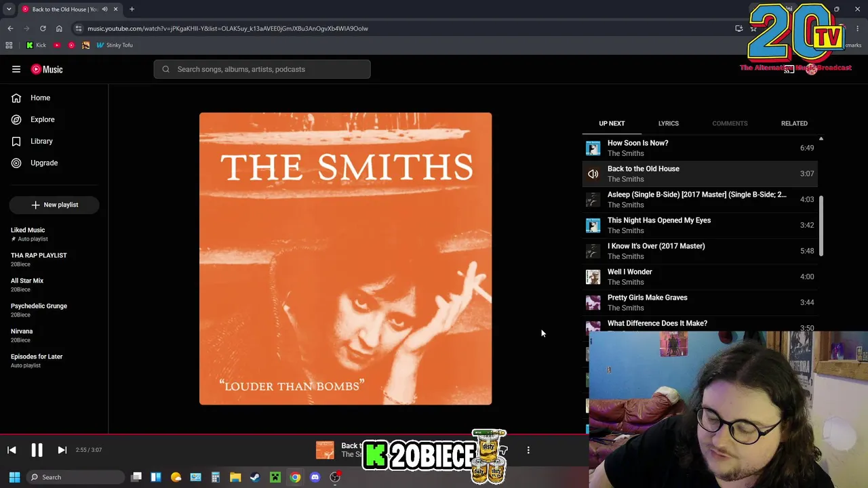This screenshot has width=868, height=488.
Task: Pause the current song
Action: click(x=37, y=450)
